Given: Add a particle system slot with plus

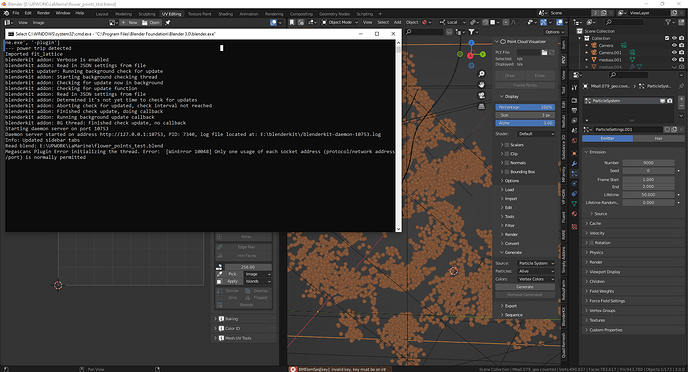Looking at the screenshot, I should click(681, 99).
